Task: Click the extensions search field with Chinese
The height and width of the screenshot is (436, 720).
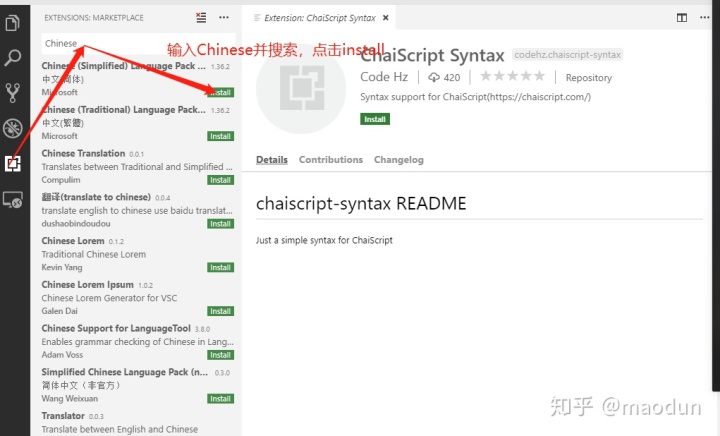Action: (138, 44)
